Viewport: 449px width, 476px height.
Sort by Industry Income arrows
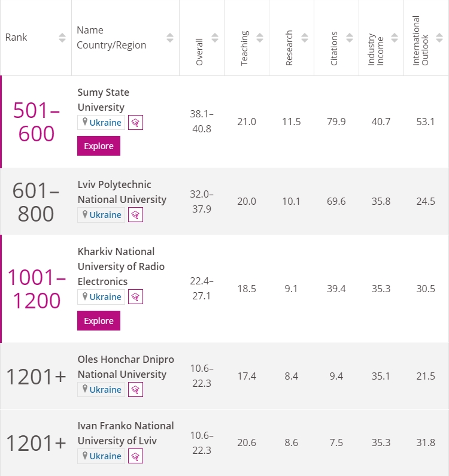pos(395,38)
